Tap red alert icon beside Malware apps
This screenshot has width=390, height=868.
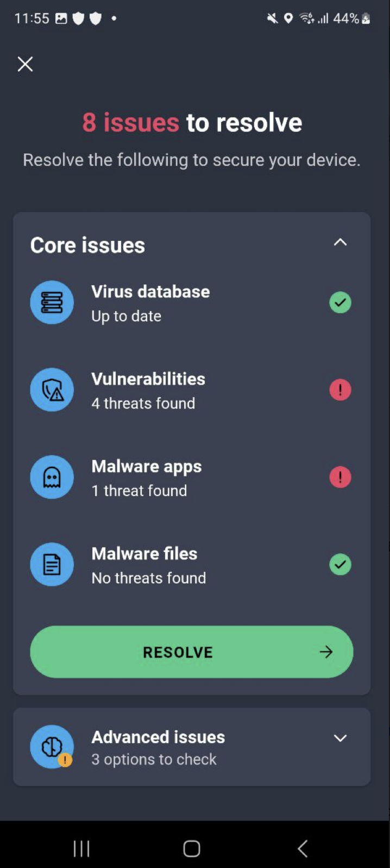click(340, 477)
